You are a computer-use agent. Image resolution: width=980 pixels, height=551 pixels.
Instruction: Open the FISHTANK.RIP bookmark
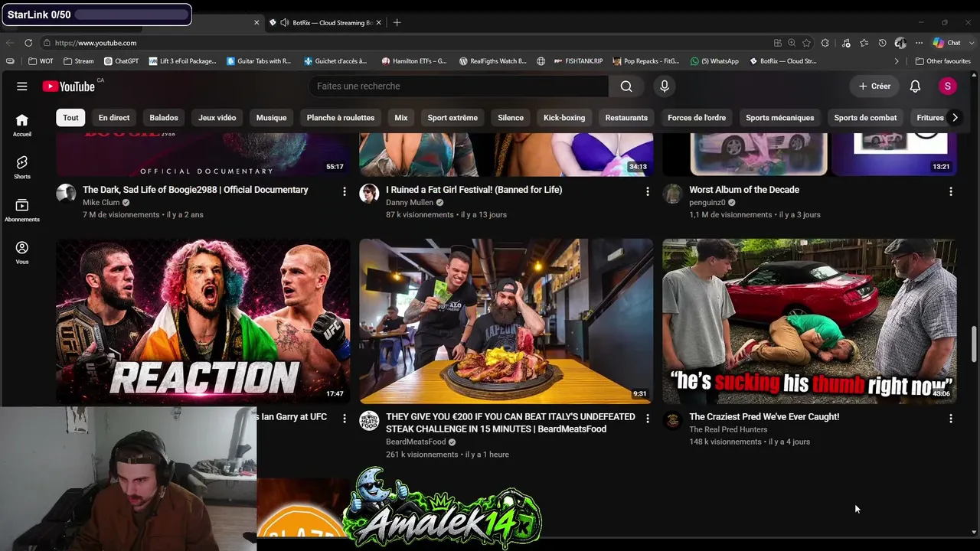point(577,61)
